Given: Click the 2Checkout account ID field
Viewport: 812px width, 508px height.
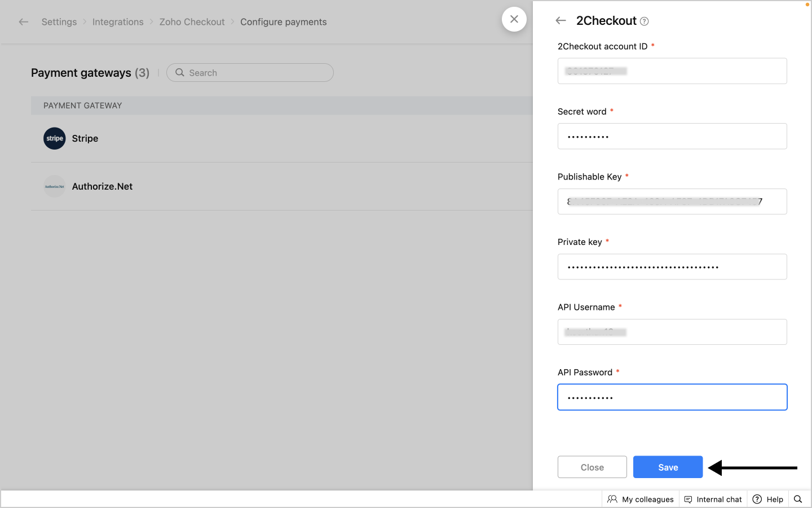Looking at the screenshot, I should click(672, 71).
